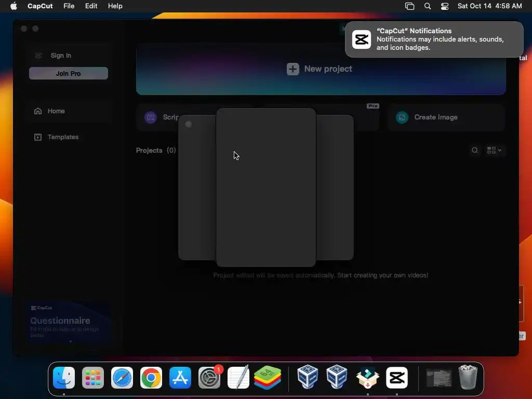The height and width of the screenshot is (399, 532).
Task: Open the CapCut installer box icon in Dock
Action: click(367, 378)
